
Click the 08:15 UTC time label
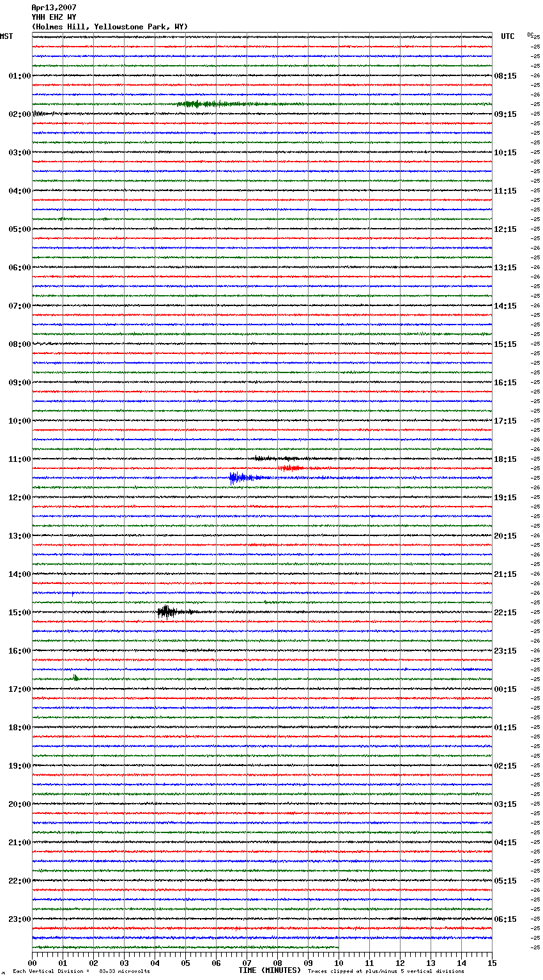(x=505, y=76)
